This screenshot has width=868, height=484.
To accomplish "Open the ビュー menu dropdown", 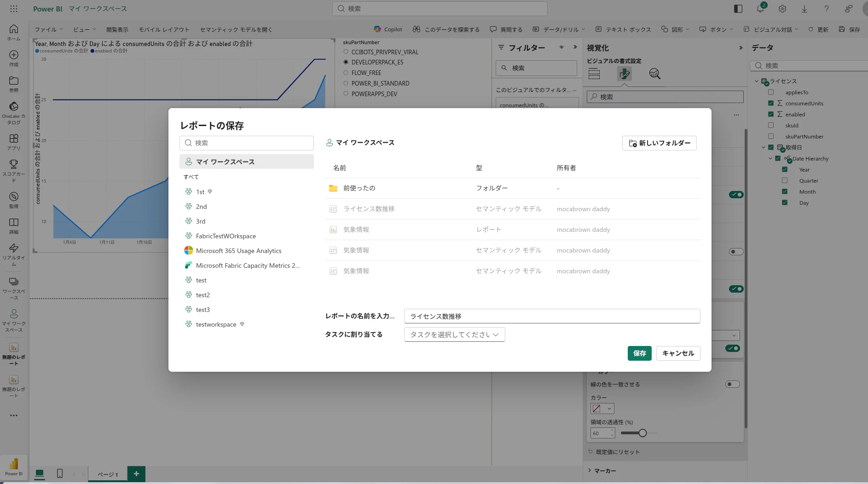I will pyautogui.click(x=84, y=29).
